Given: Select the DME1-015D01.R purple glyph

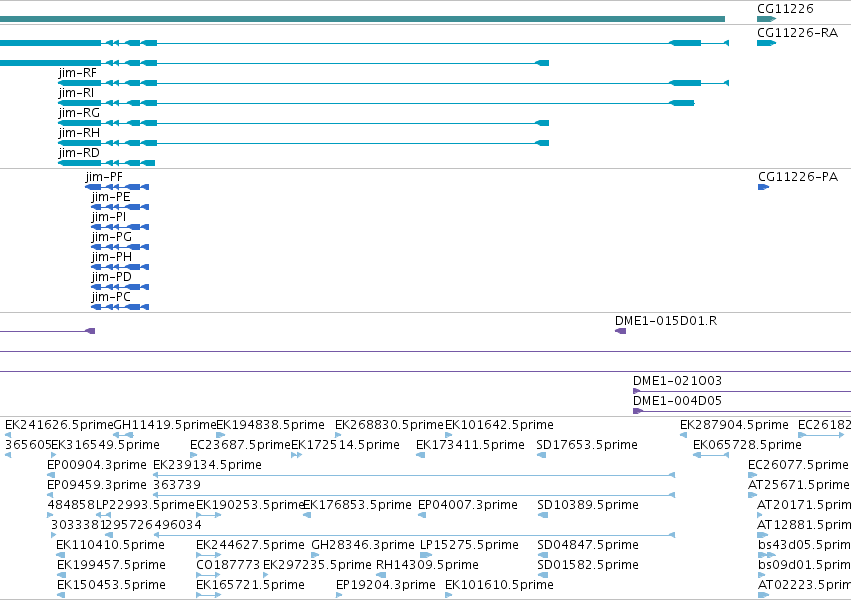Looking at the screenshot, I should pos(620,331).
